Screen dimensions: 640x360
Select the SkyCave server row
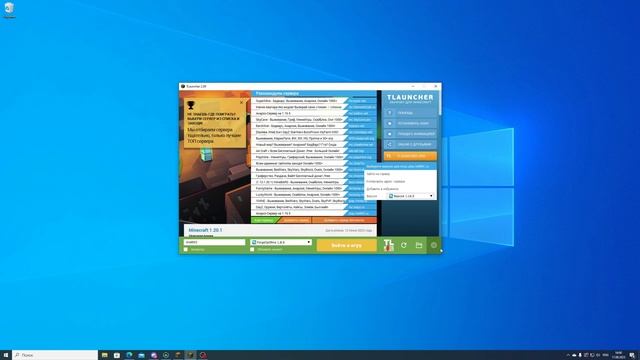click(x=299, y=120)
